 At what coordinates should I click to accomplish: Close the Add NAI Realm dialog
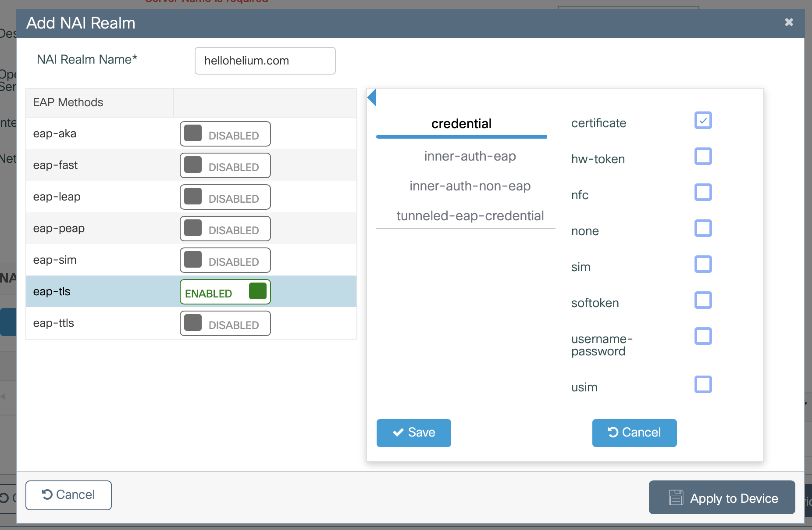(789, 22)
